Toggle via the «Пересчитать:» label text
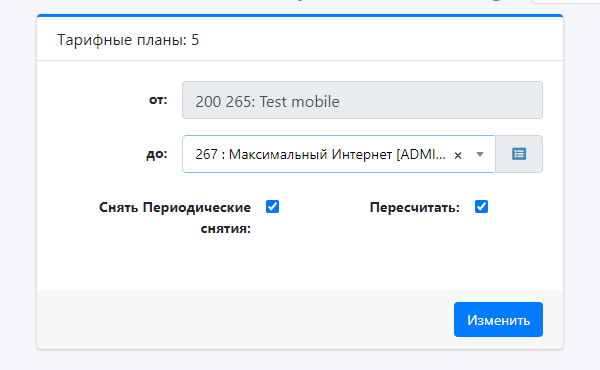 tap(414, 207)
